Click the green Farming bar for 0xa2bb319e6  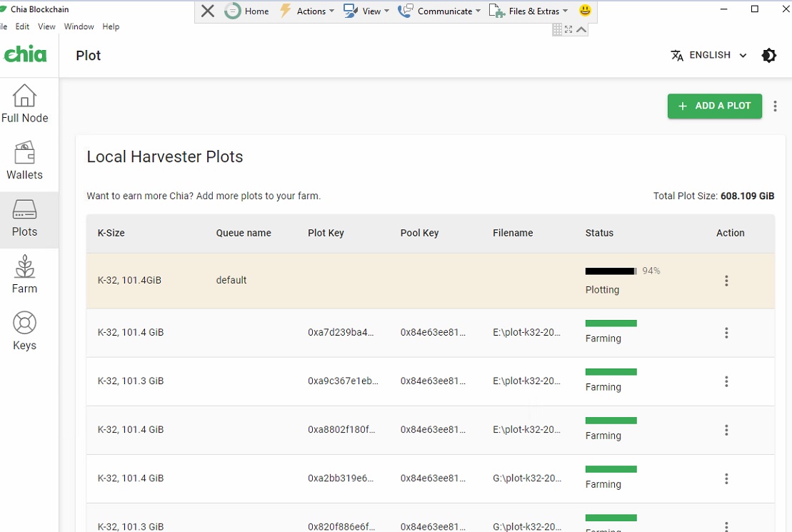611,469
